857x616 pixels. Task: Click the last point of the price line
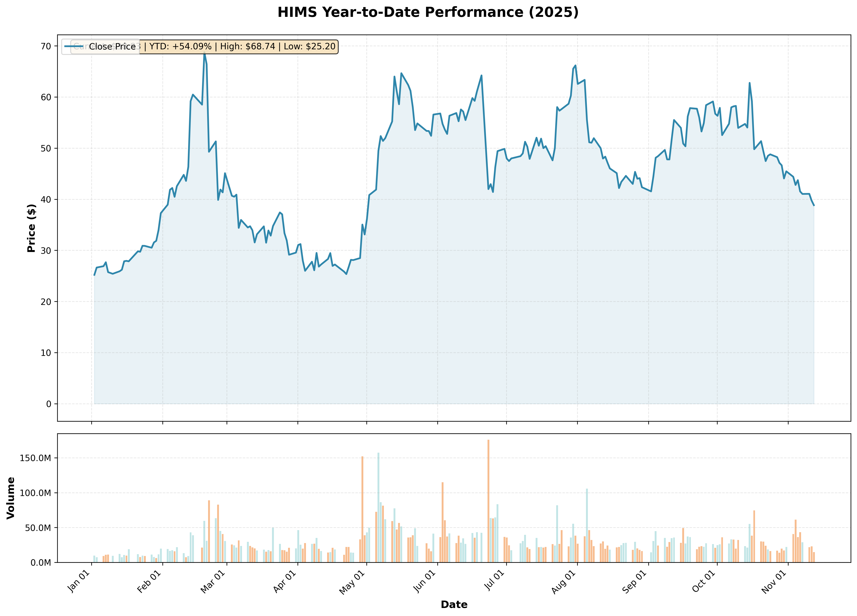coord(814,205)
